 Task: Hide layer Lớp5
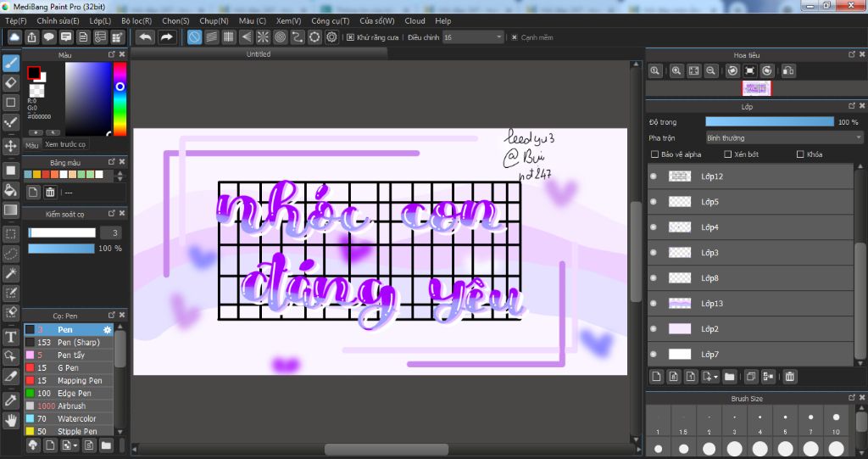pos(654,202)
